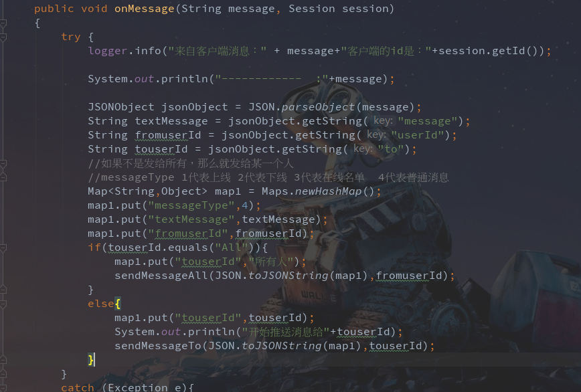This screenshot has height=392, width=581.
Task: Click the "message" key string literal
Action: click(x=428, y=121)
